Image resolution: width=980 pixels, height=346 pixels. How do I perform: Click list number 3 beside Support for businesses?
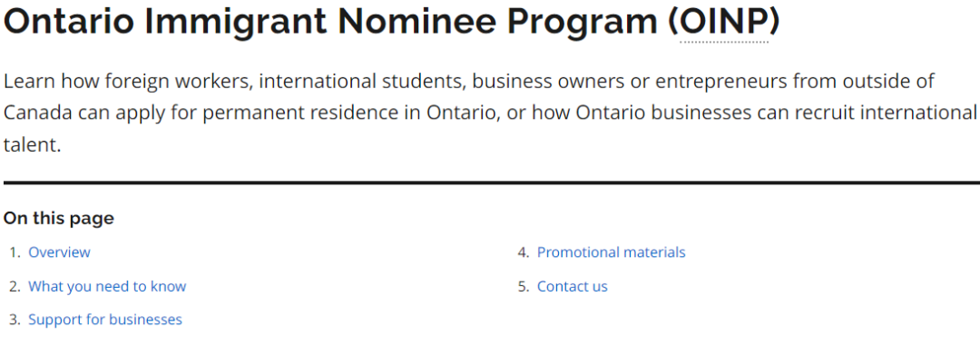pos(15,320)
